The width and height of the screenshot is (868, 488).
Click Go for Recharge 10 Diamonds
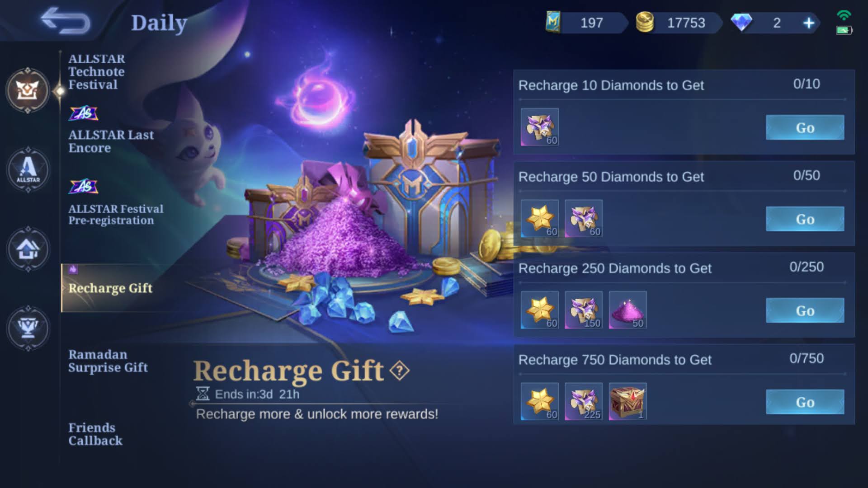[805, 127]
